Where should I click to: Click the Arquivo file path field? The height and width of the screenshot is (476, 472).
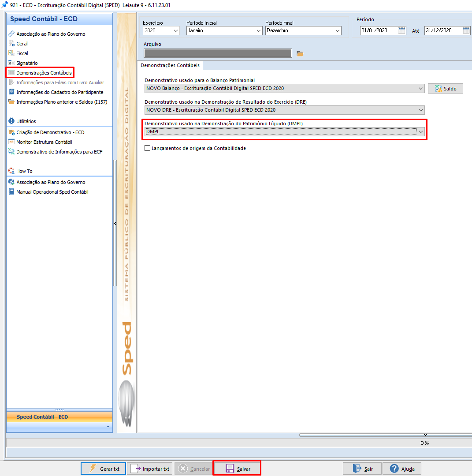pos(218,53)
